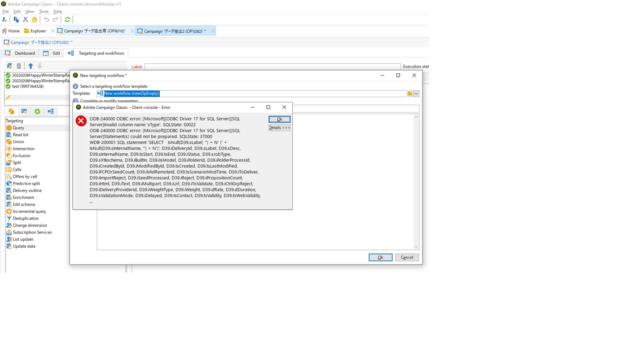This screenshot has height=345, width=644.
Task: Click the copy icon in top toolbar
Action: [16, 20]
